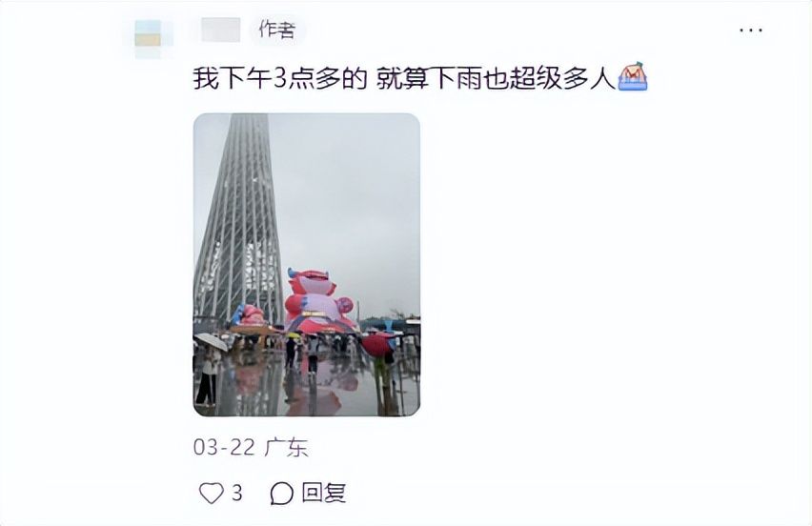Click the tower structure in the photo
The image size is (812, 526).
240,217
